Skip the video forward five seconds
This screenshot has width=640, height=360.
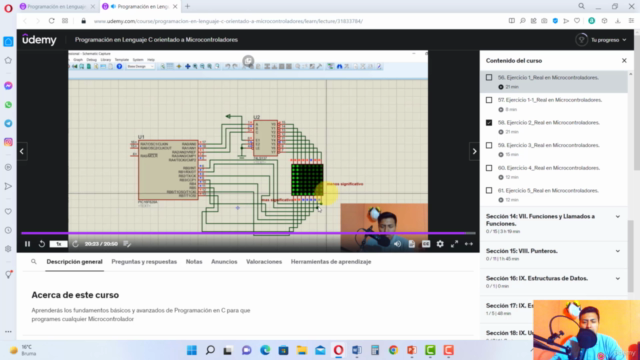[x=76, y=244]
